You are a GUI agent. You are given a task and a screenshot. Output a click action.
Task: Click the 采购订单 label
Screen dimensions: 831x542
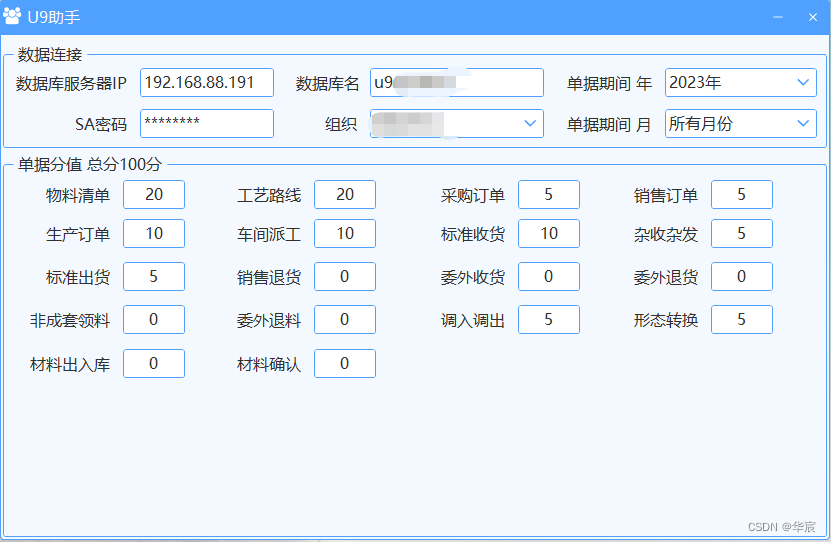click(x=473, y=196)
